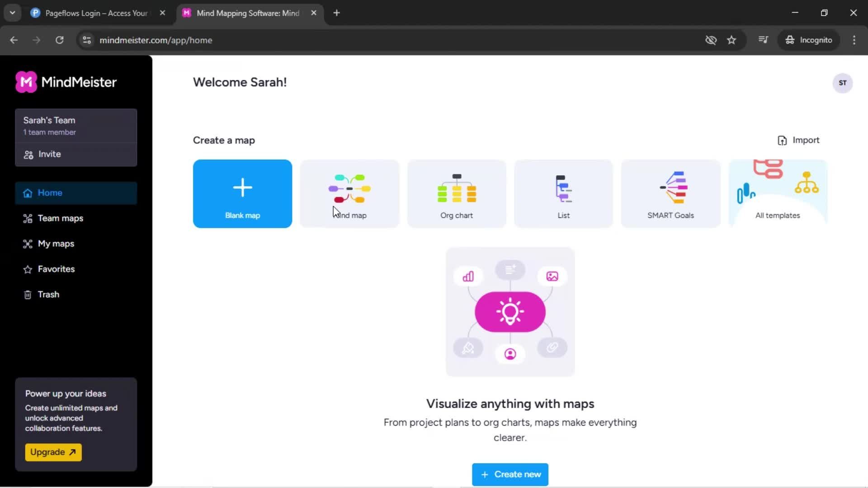Click the third-party cookies blocked eye icon

[711, 40]
